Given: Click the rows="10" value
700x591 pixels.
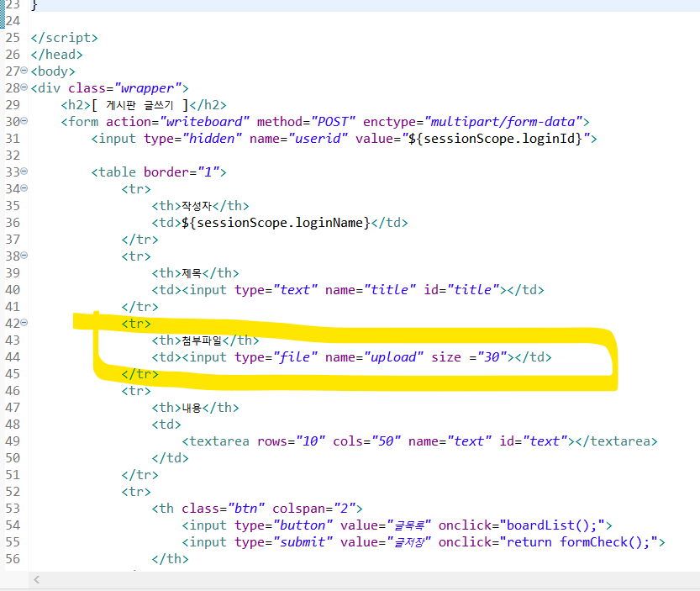Looking at the screenshot, I should (310, 441).
